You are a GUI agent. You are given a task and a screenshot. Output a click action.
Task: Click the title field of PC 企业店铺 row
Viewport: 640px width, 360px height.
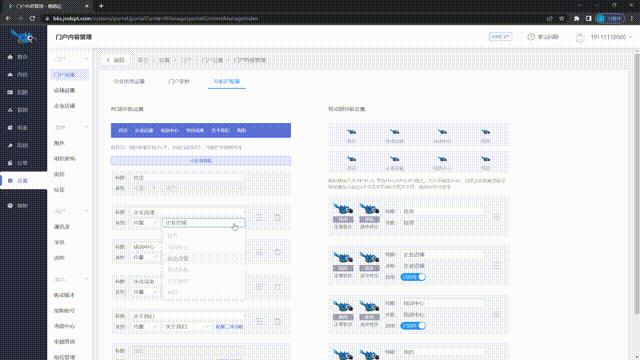coord(188,212)
